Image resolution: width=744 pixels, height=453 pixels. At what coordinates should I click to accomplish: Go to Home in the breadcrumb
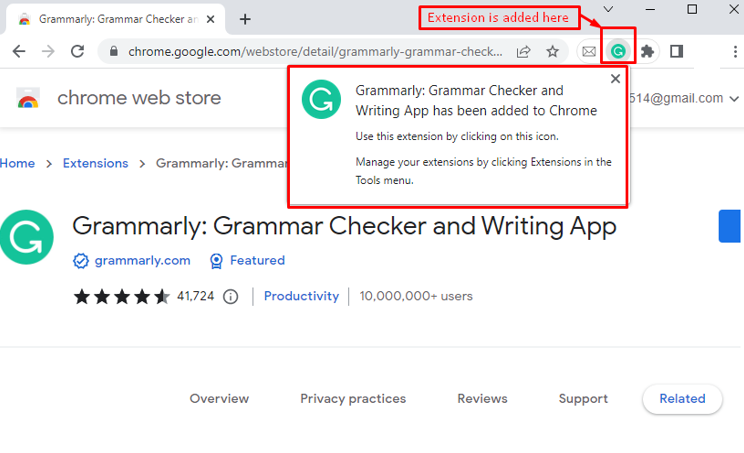point(17,163)
